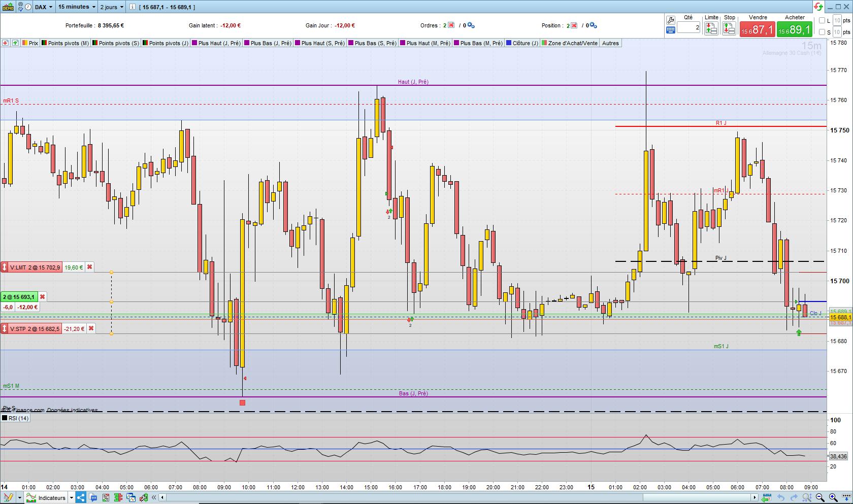Click the Indicateurs button

point(46,498)
